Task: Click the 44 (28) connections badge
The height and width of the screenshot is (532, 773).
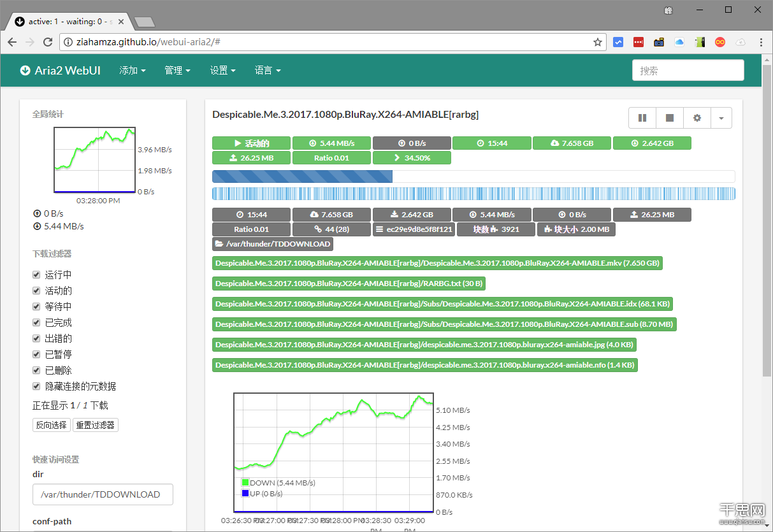Action: 331,229
